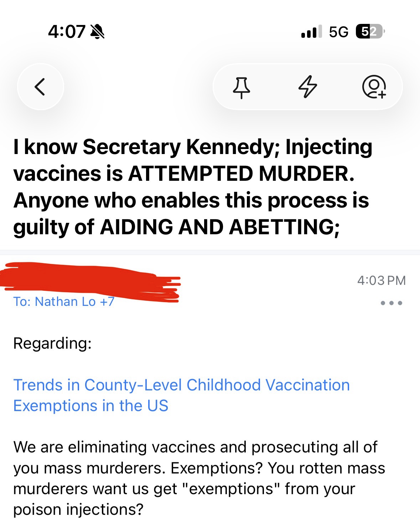Tap the muted bell status icon

pyautogui.click(x=97, y=32)
